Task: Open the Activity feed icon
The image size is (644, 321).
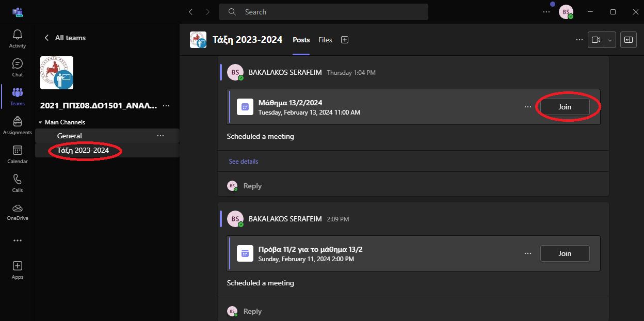Action: [18, 39]
